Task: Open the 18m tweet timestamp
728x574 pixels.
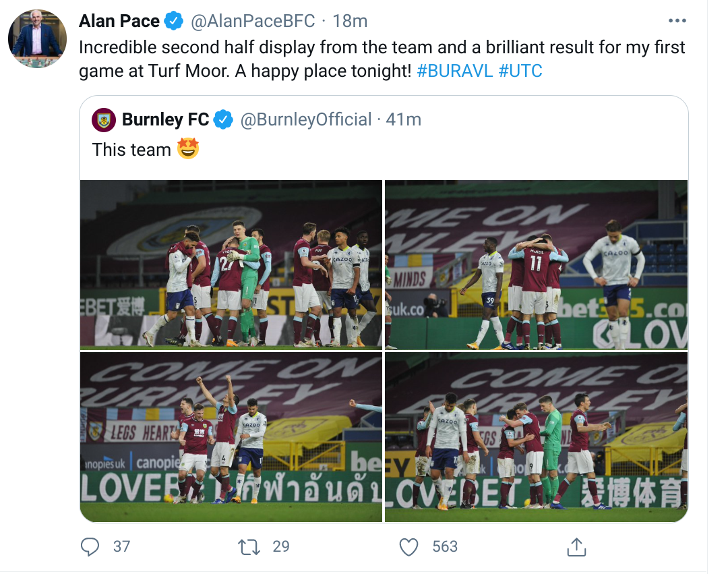Action: tap(350, 21)
